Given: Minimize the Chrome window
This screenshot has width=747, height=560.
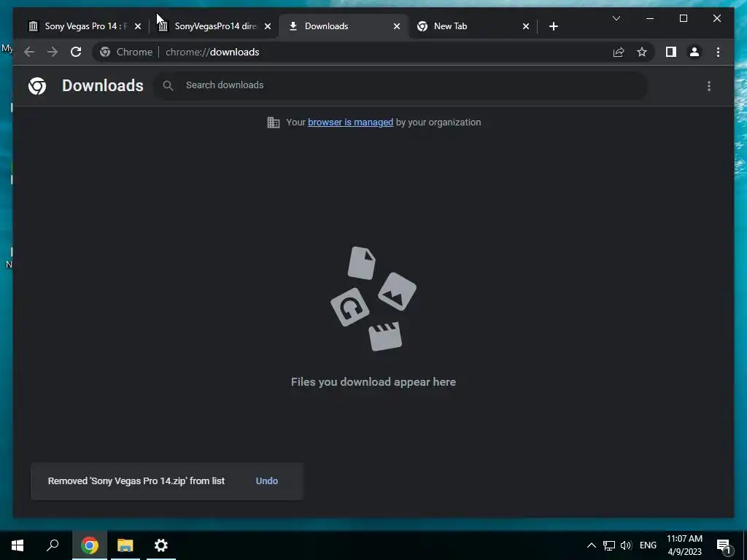Looking at the screenshot, I should (x=649, y=18).
